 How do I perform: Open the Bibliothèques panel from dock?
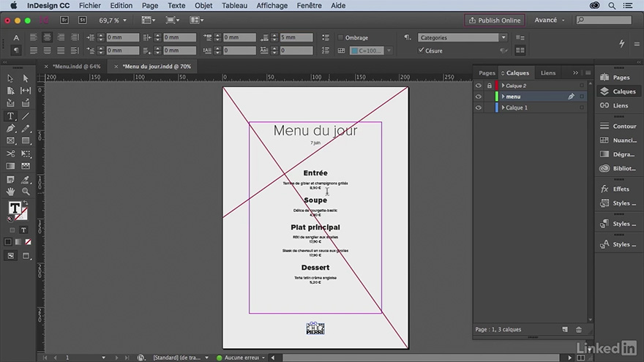(618, 169)
